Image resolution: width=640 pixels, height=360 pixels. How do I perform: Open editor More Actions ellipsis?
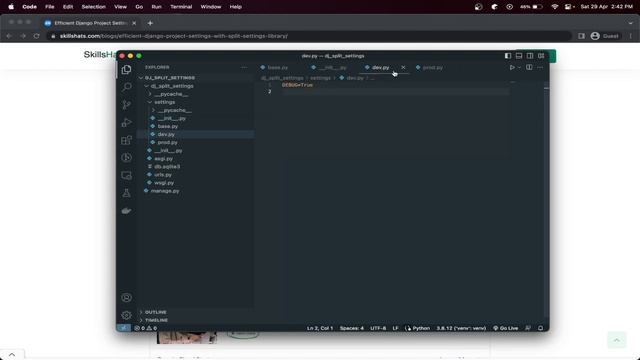click(540, 67)
